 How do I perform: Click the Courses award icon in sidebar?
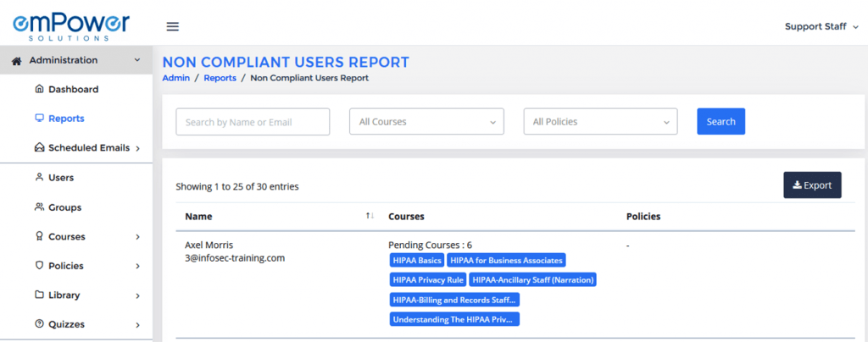tap(39, 237)
